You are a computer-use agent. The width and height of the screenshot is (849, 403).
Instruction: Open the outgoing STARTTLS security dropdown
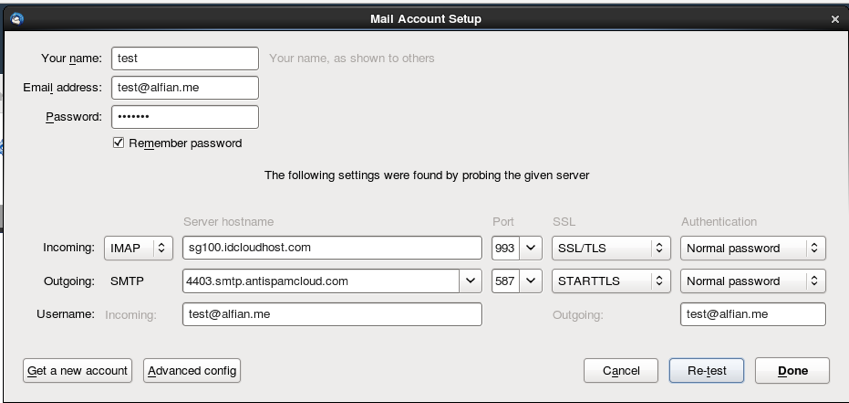click(611, 281)
